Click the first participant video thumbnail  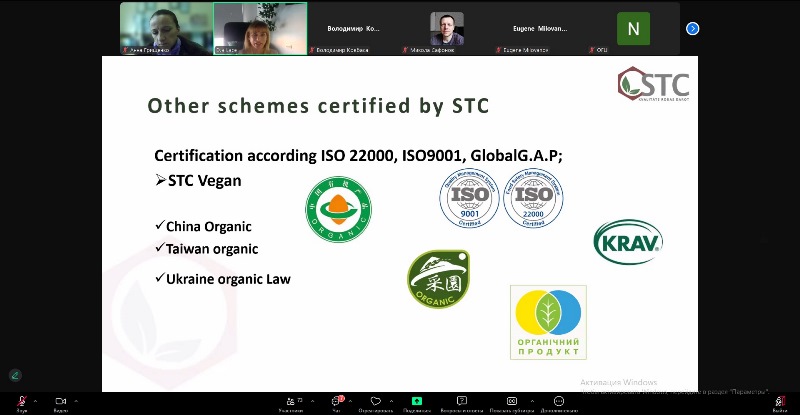(x=166, y=28)
